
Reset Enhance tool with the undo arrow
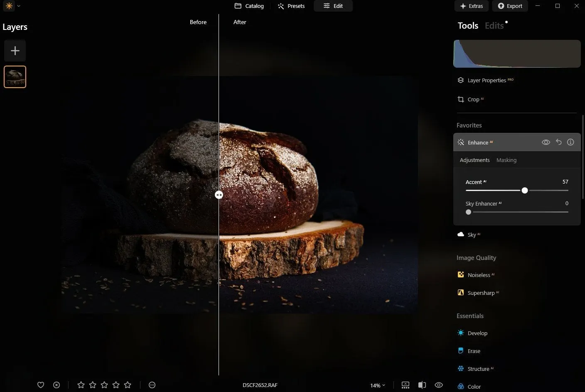coord(559,142)
